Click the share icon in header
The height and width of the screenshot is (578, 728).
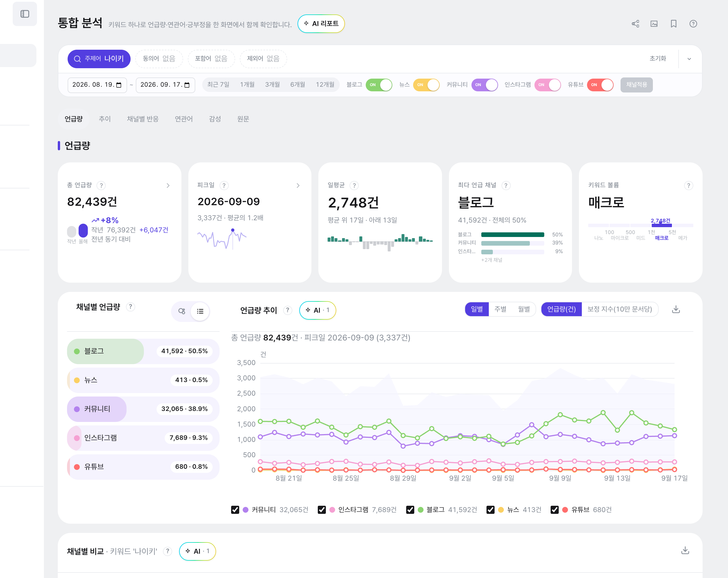(636, 24)
